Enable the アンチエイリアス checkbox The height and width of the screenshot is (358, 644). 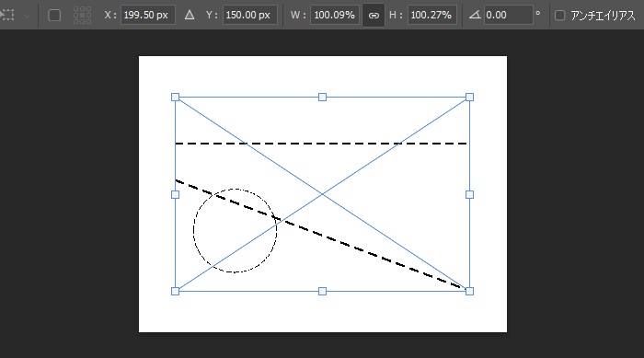pos(559,16)
